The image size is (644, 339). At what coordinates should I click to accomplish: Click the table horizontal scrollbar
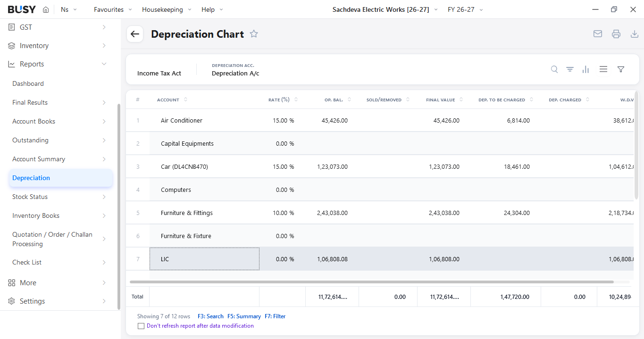coord(372,282)
